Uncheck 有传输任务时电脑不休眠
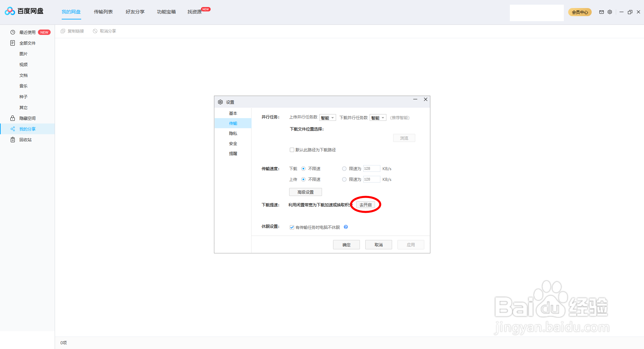 pyautogui.click(x=292, y=227)
